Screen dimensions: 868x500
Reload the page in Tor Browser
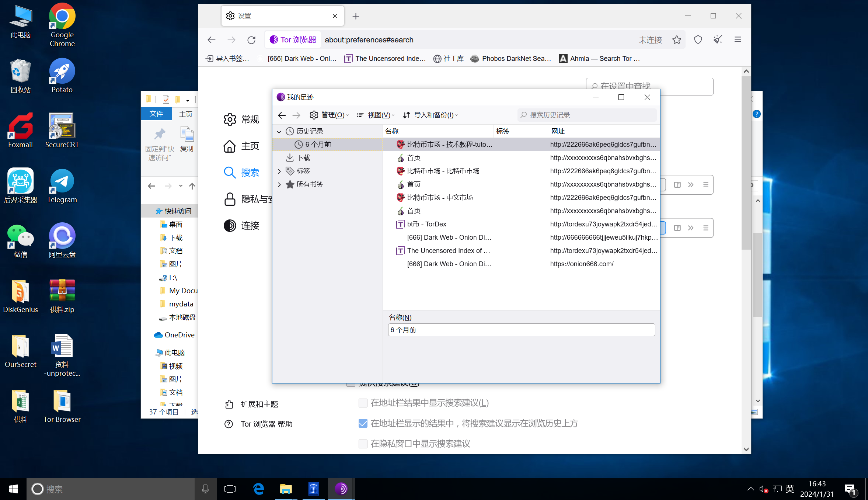tap(251, 40)
